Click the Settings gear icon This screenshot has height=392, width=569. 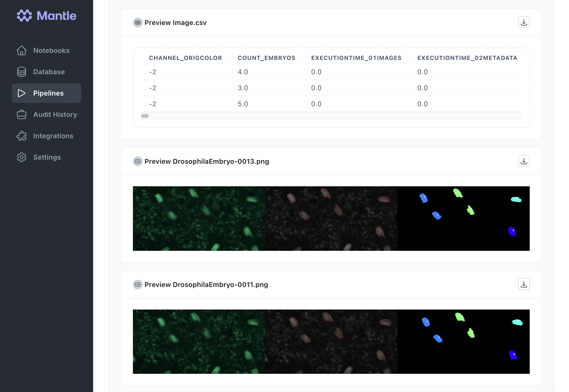click(x=22, y=157)
